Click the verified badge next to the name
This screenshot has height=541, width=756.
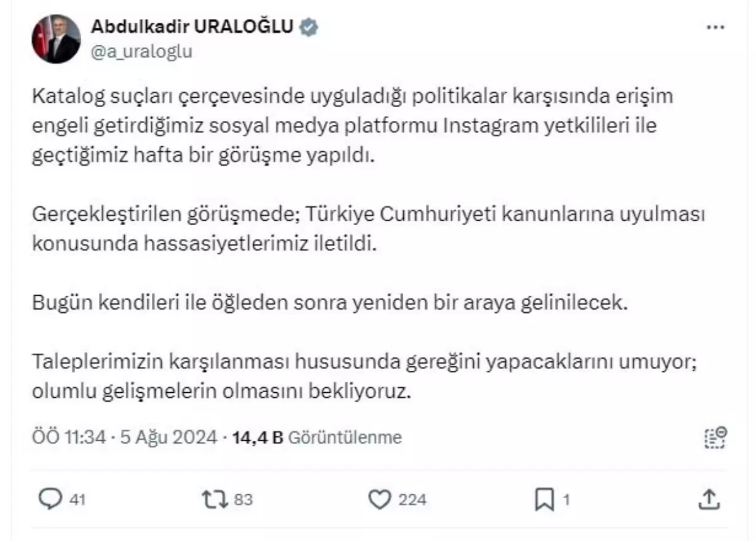click(x=307, y=26)
